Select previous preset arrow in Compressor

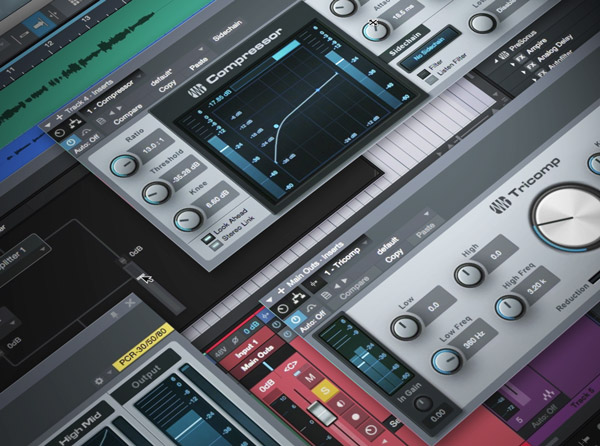(111, 113)
